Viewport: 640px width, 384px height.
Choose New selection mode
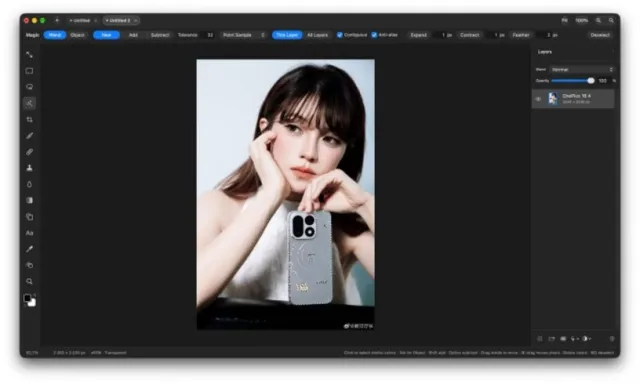[x=107, y=35]
